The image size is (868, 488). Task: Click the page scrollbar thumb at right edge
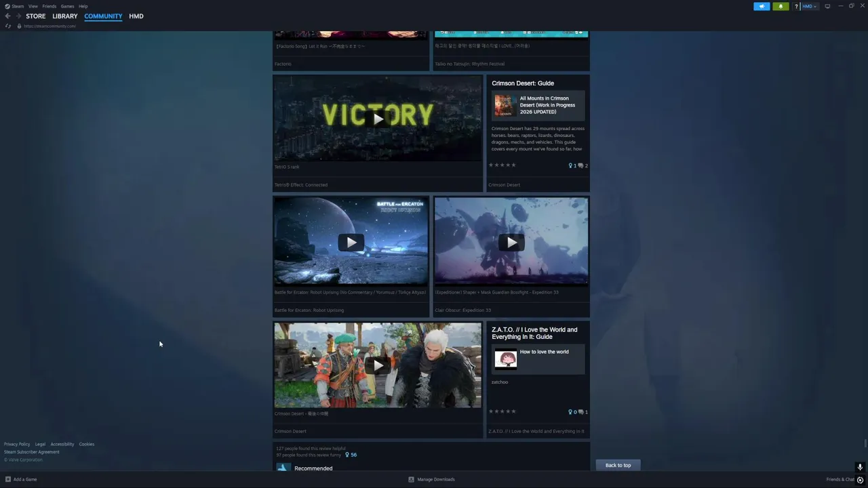(x=865, y=443)
